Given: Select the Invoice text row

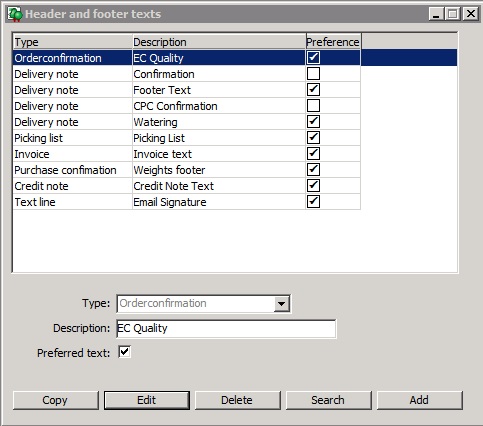Looking at the screenshot, I should (187, 154).
